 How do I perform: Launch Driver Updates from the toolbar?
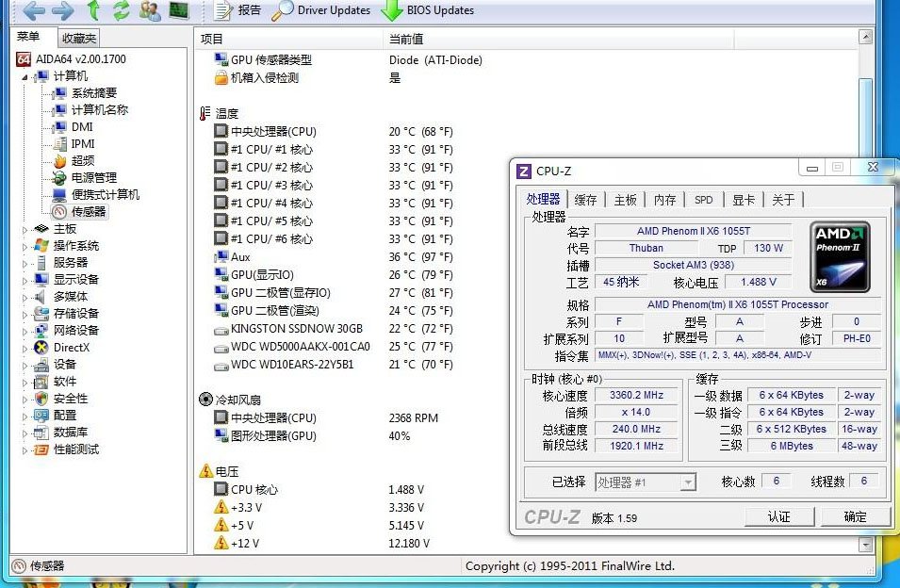[x=320, y=10]
